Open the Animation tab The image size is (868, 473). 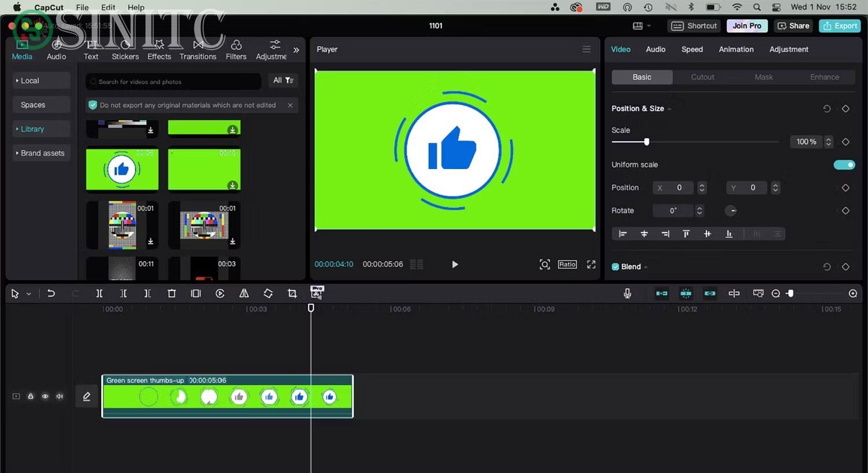point(736,49)
